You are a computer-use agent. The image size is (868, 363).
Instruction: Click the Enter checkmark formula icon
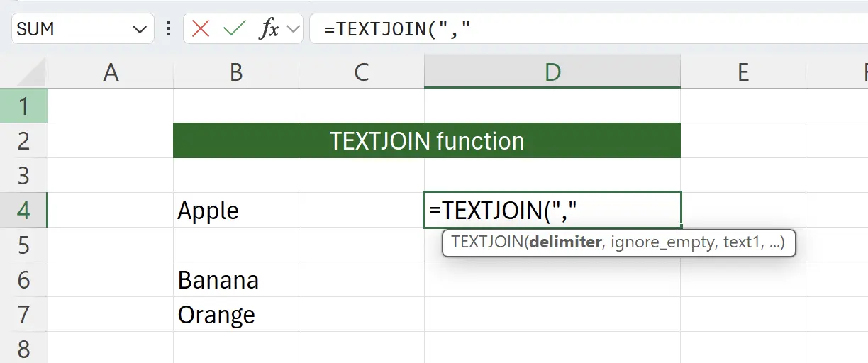tap(234, 29)
